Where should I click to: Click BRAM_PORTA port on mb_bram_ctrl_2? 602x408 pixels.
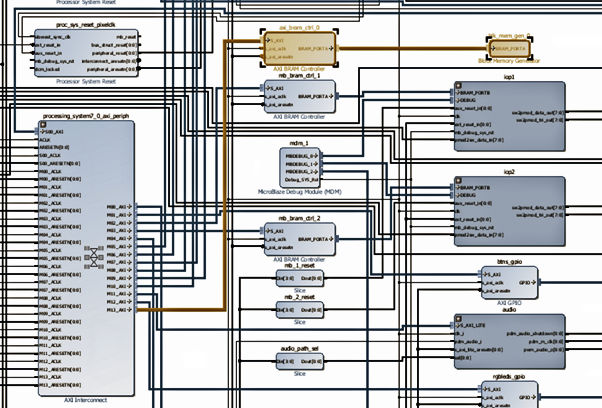tap(316, 239)
